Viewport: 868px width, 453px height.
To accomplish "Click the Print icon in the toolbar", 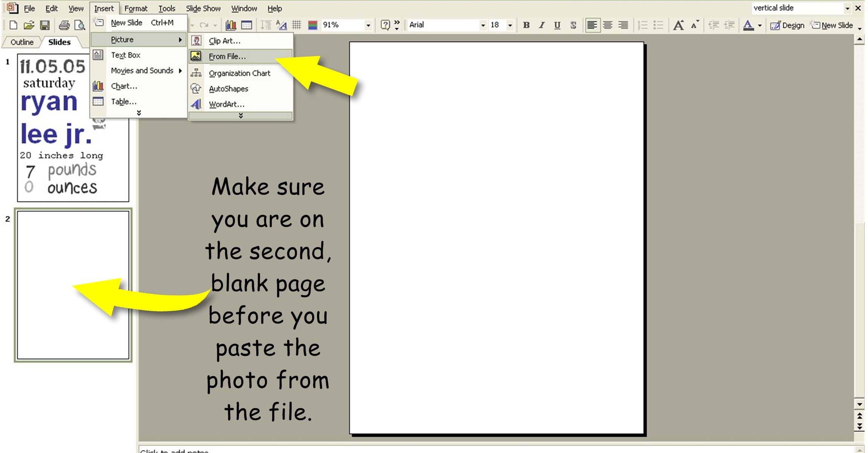I will point(64,25).
